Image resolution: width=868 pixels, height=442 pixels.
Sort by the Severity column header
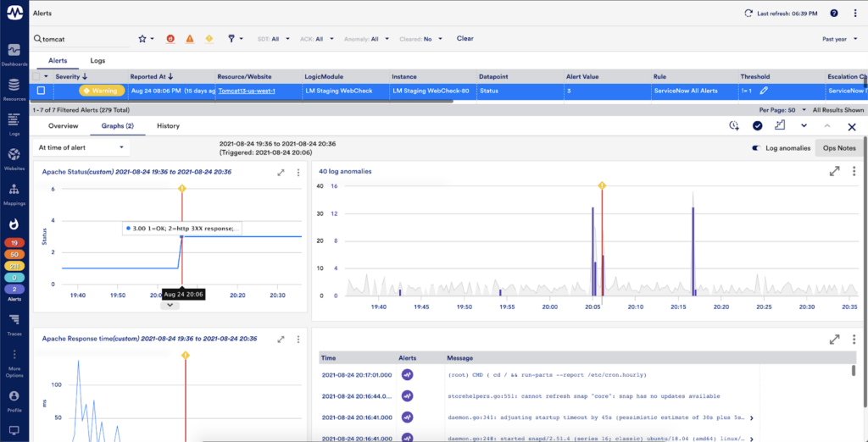click(71, 76)
